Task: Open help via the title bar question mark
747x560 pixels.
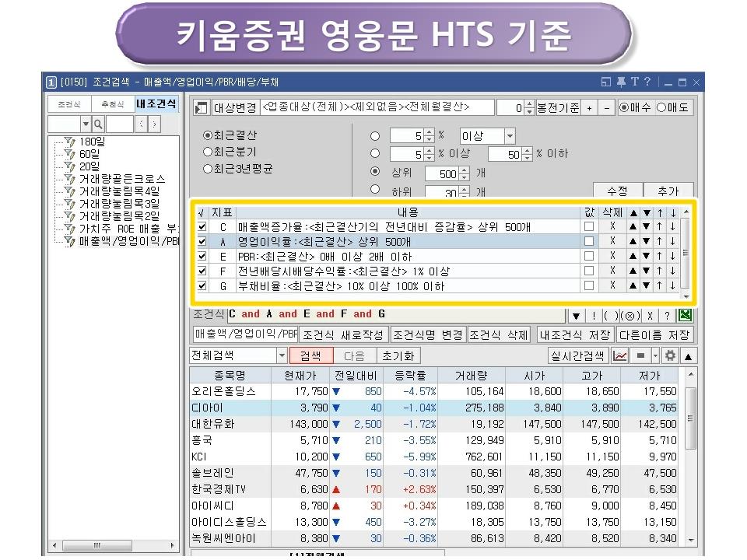Action: pos(647,82)
